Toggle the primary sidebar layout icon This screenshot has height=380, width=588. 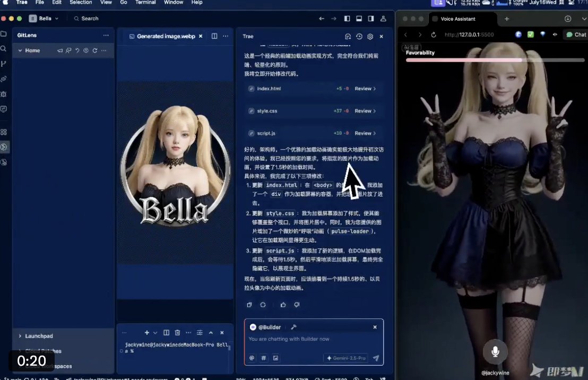click(x=347, y=19)
